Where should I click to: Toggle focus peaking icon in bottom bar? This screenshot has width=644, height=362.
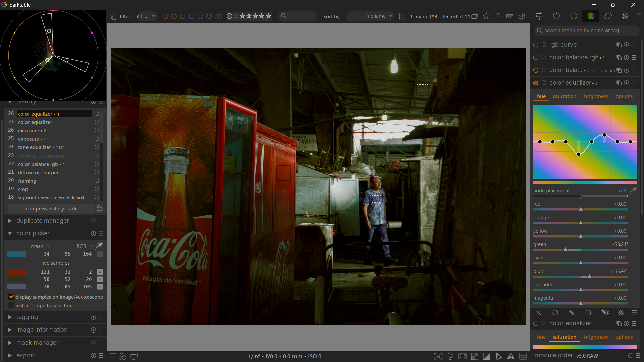pyautogui.click(x=438, y=356)
